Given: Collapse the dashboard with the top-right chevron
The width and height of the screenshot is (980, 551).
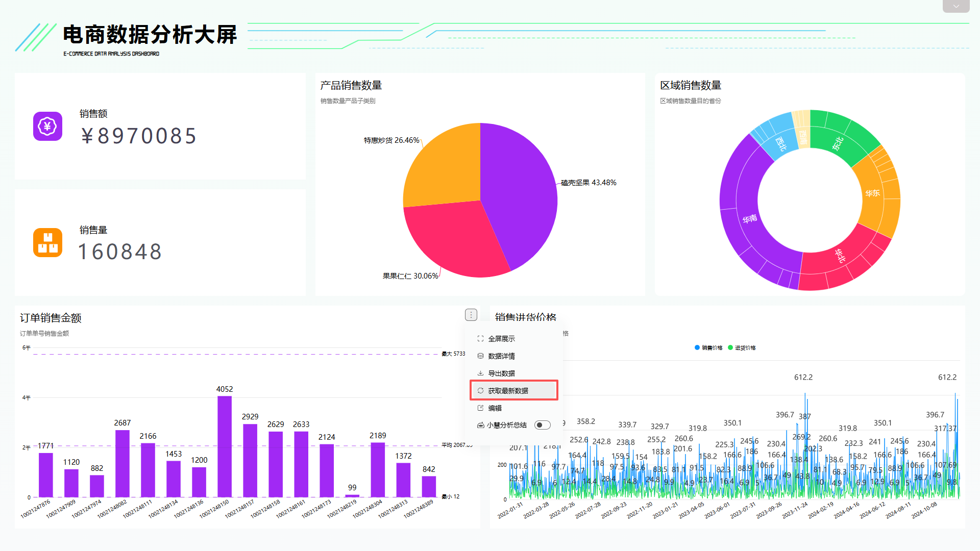Looking at the screenshot, I should pos(955,6).
